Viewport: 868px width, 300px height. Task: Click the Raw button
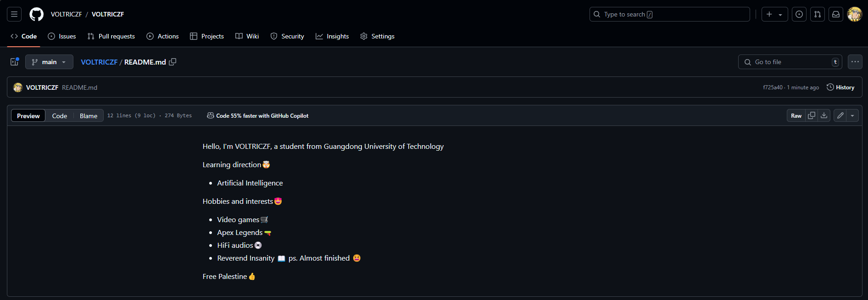point(796,115)
